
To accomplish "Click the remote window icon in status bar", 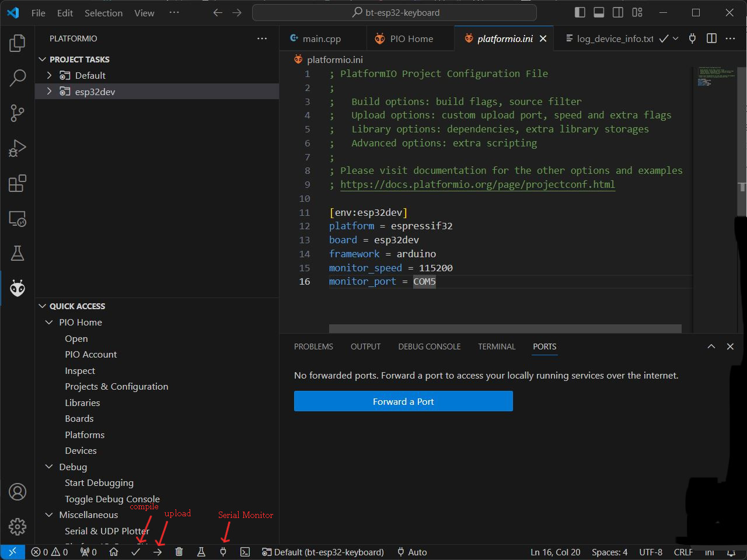I will click(x=12, y=552).
